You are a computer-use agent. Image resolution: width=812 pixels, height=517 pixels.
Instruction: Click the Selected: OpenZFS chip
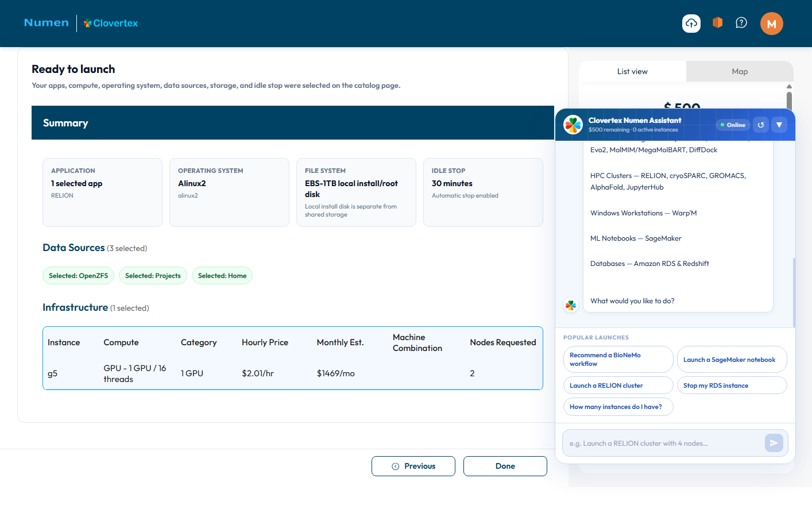click(79, 276)
